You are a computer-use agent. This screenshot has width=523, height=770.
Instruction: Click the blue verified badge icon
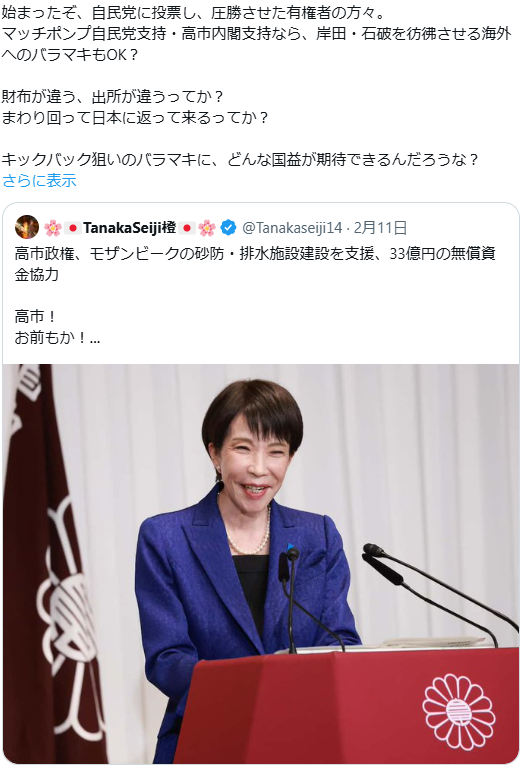pyautogui.click(x=228, y=227)
